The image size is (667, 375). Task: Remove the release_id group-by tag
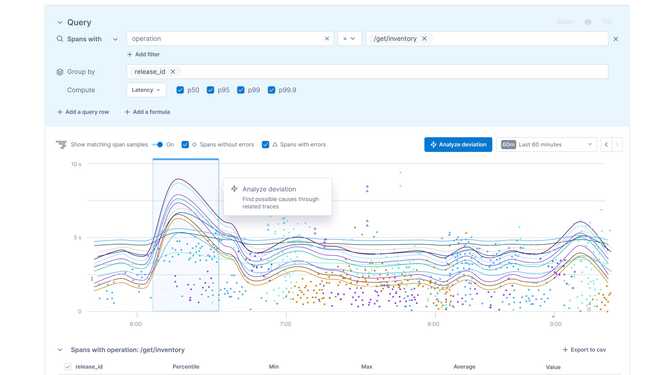coord(173,72)
